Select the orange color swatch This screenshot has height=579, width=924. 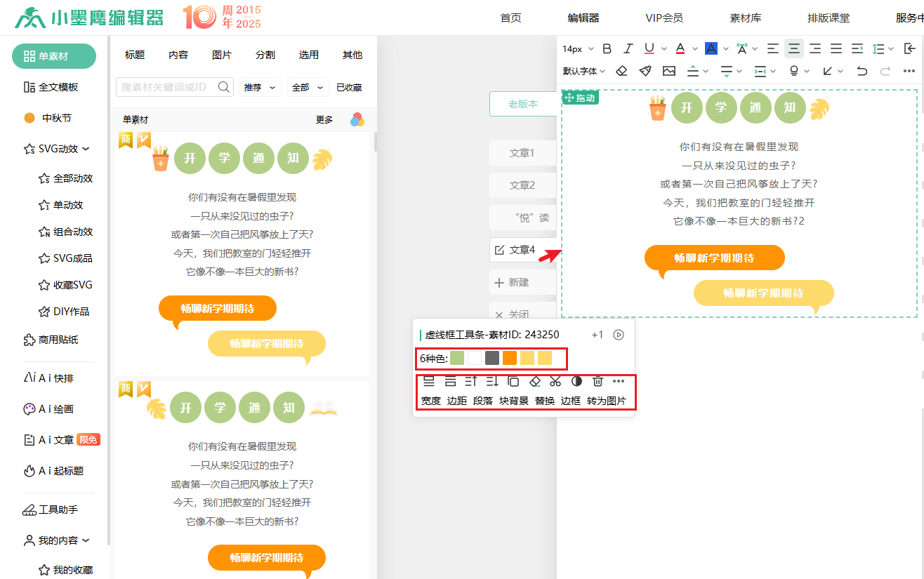coord(510,358)
